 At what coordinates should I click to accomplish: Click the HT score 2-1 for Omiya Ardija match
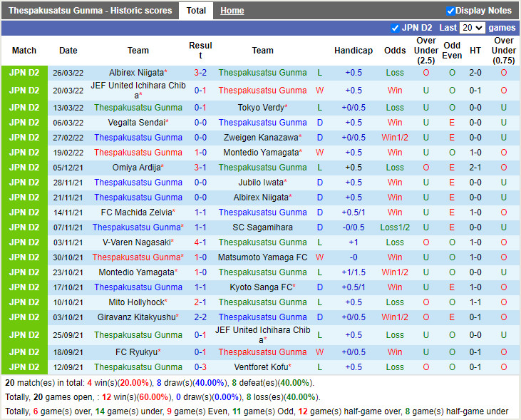click(x=475, y=168)
